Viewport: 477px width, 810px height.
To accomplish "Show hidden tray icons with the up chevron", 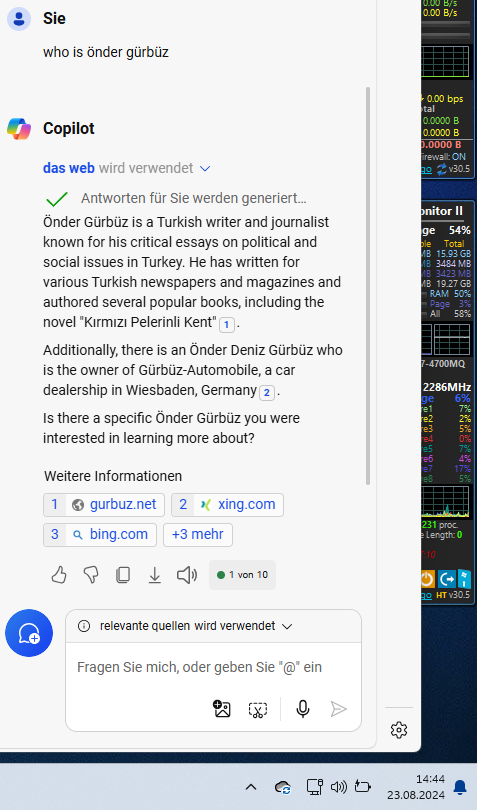I will [x=251, y=787].
